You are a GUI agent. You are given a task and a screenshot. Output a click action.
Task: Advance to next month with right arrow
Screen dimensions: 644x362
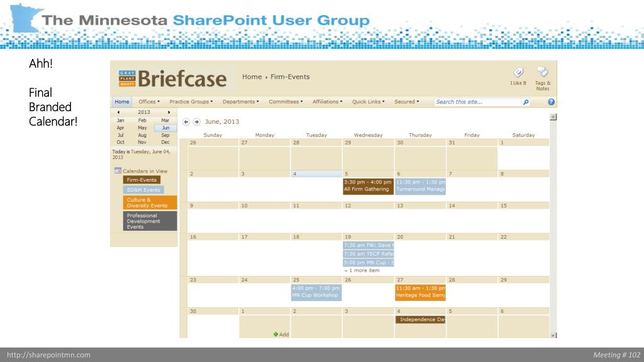coord(197,122)
